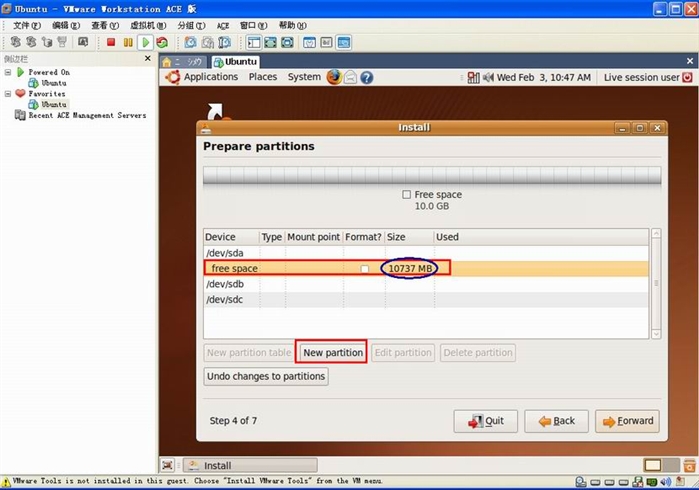Click the red Power Off (stop) toolbar icon
The image size is (699, 490).
(x=111, y=42)
